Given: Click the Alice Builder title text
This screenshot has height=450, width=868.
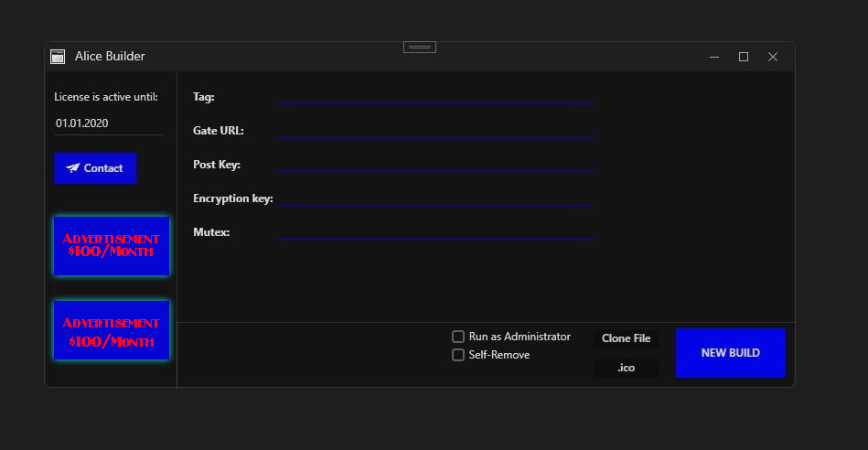Looking at the screenshot, I should pyautogui.click(x=110, y=57).
